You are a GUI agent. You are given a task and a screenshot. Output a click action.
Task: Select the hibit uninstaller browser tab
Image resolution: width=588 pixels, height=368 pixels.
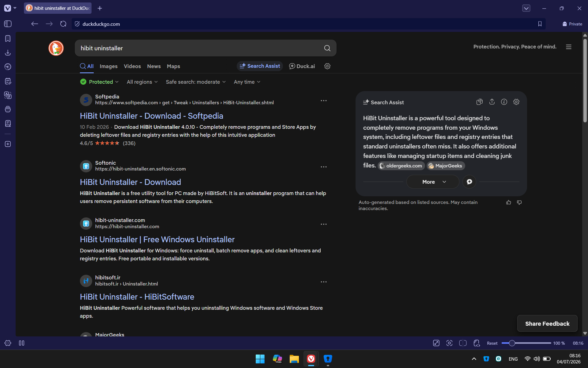click(58, 8)
